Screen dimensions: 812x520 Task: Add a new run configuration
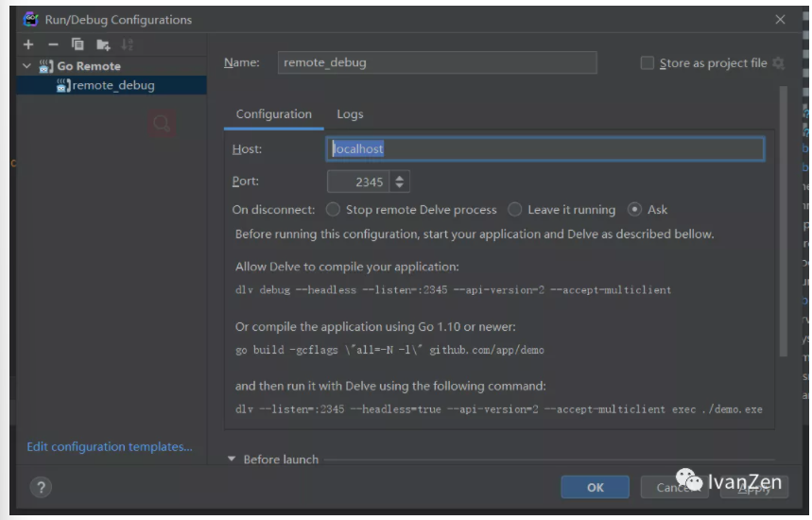[28, 44]
